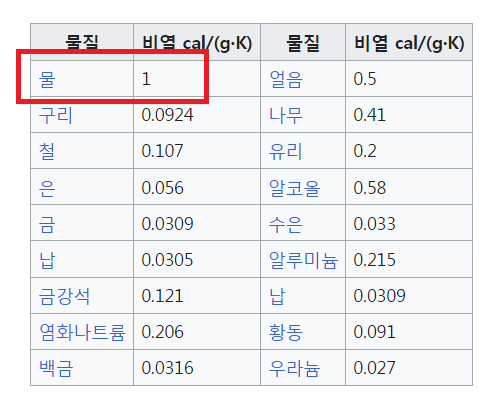494x409 pixels.
Task: Open the 유리 link
Action: click(285, 151)
